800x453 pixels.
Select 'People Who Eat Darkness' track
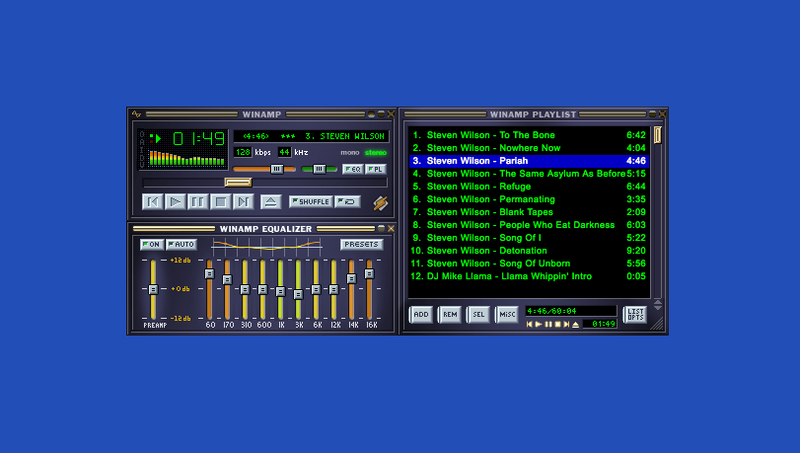click(529, 225)
